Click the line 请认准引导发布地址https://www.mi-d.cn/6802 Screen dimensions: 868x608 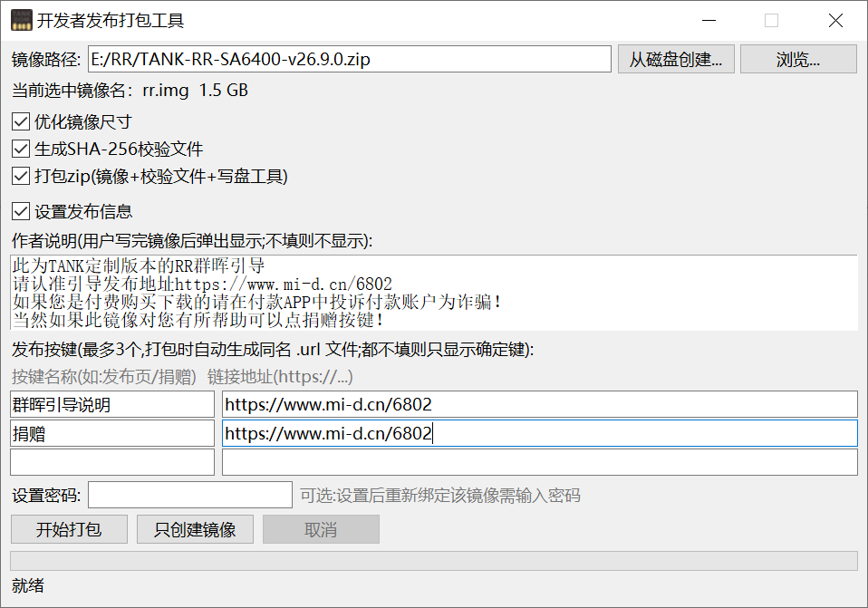[202, 285]
